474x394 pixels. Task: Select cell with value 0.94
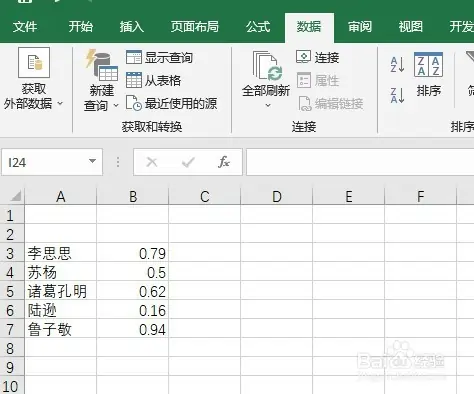[x=133, y=329]
